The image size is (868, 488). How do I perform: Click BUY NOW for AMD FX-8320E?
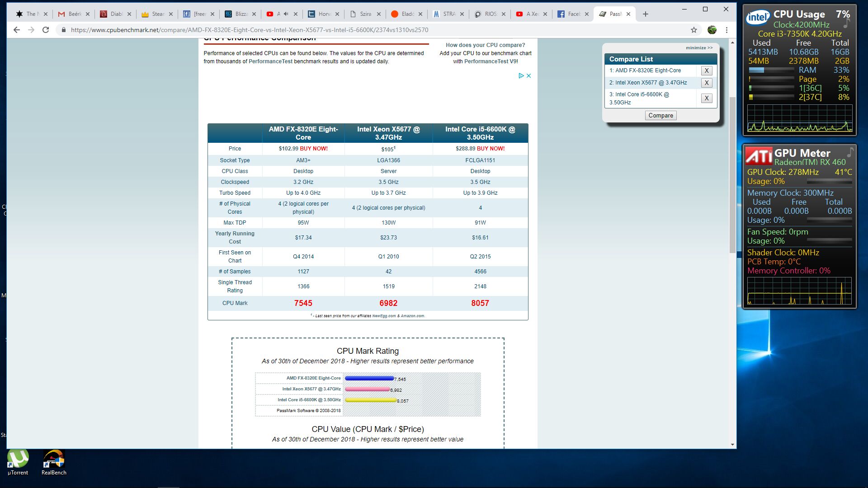click(314, 149)
